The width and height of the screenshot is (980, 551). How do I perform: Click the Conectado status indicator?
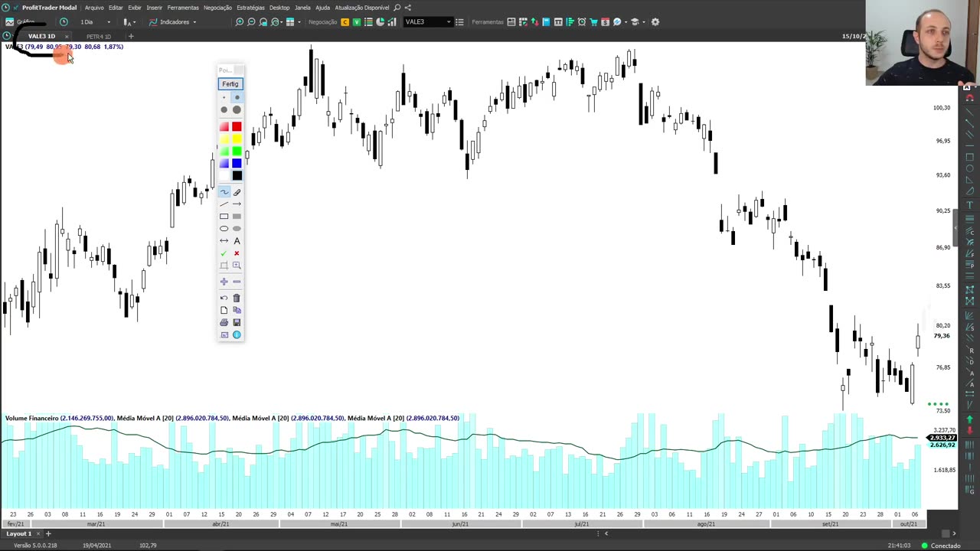tap(941, 546)
